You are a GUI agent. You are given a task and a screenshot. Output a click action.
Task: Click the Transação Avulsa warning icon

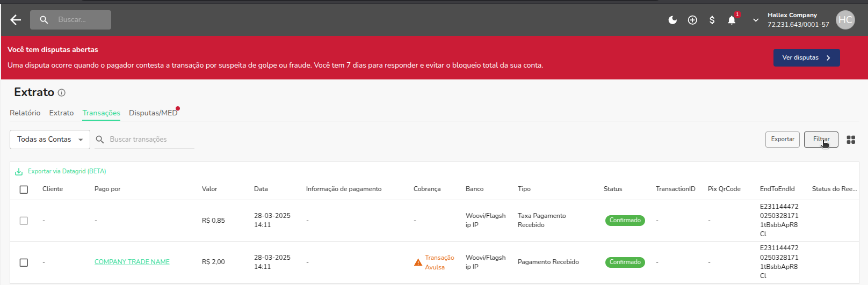pos(418,262)
